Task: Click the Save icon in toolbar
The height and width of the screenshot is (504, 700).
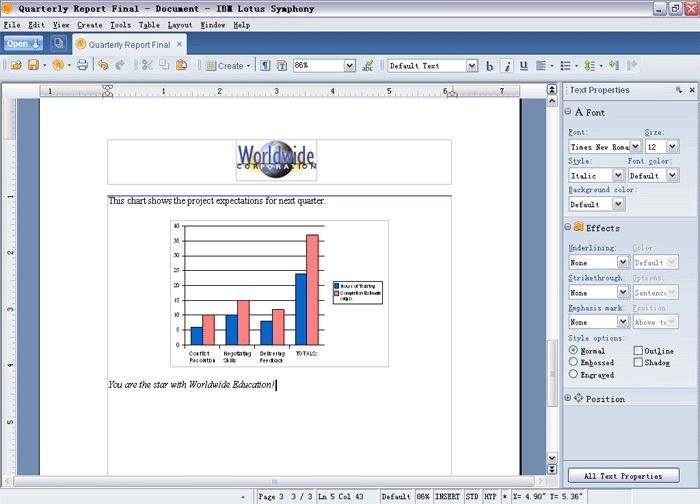Action: (33, 65)
